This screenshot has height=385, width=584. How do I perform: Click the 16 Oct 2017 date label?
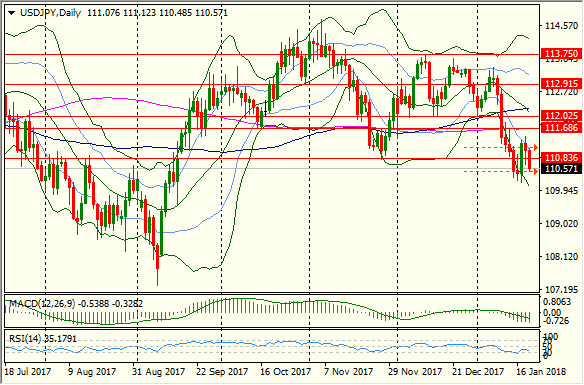[286, 372]
